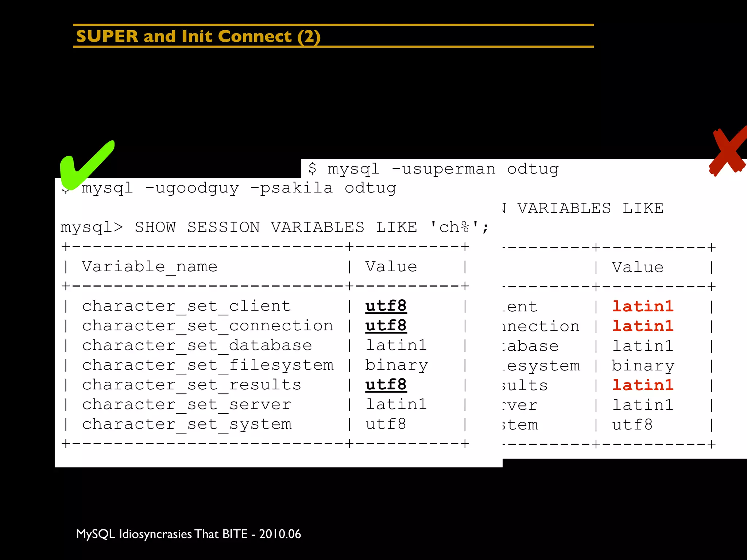Click 'character_set_client' row name
Screen dimensions: 747x560
coord(186,306)
